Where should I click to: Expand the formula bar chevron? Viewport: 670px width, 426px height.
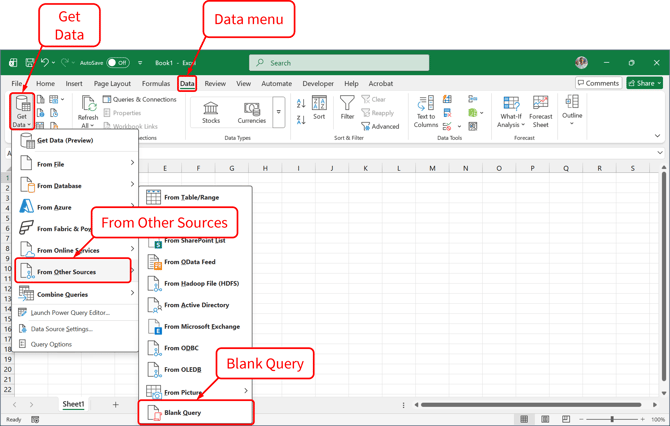[660, 153]
